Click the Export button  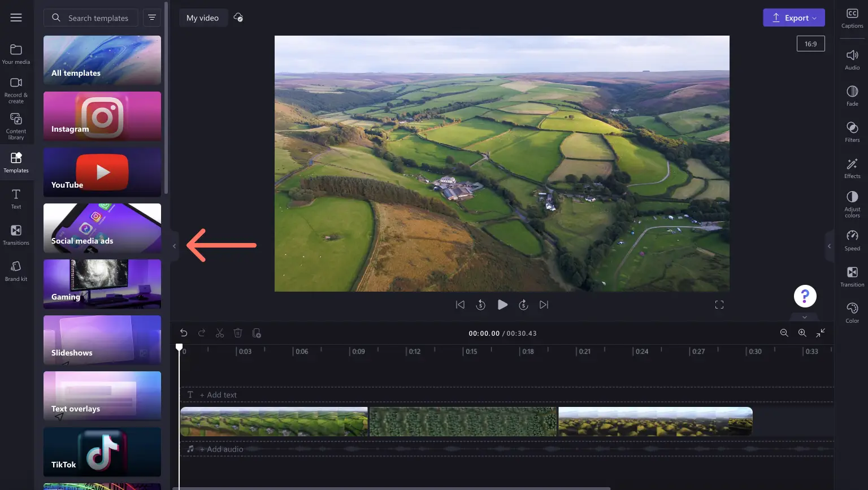(793, 18)
